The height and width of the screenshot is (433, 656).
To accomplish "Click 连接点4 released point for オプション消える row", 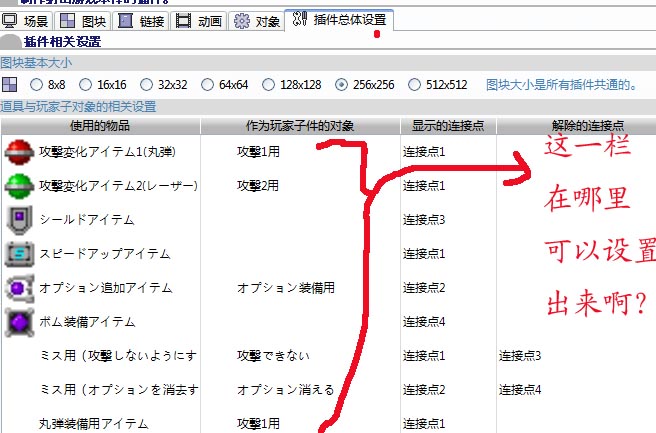I will pyautogui.click(x=520, y=389).
